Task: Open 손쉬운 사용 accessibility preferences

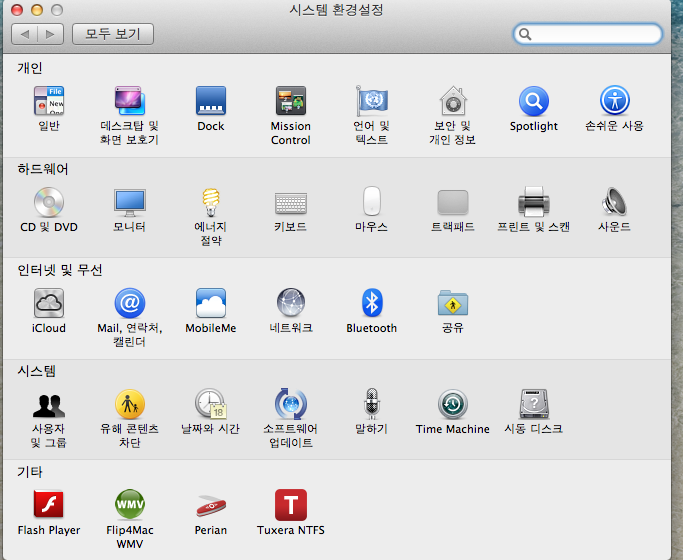Action: tap(615, 101)
